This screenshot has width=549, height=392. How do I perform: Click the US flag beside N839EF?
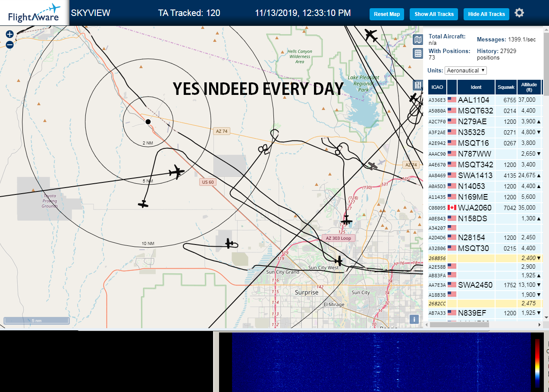[x=452, y=313]
